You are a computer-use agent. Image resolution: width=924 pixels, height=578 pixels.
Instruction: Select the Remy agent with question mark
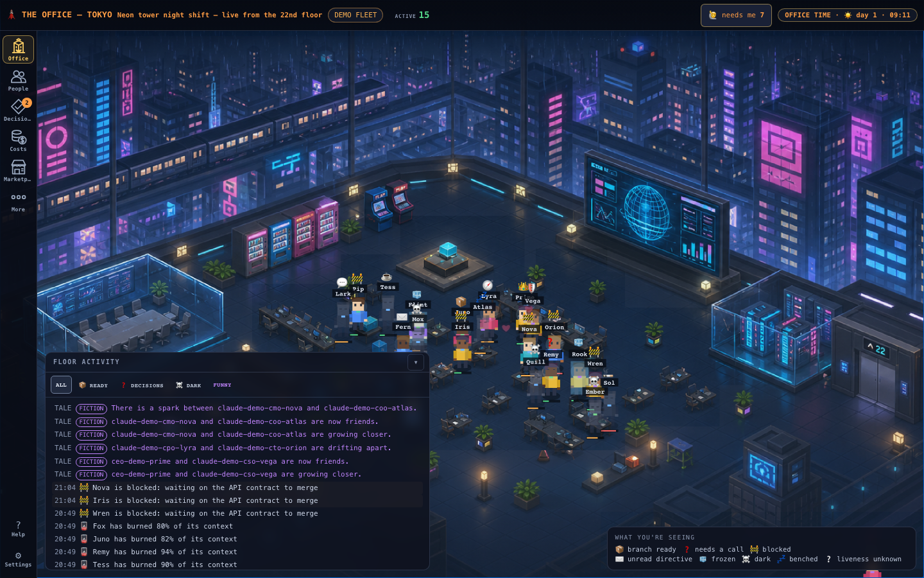pyautogui.click(x=551, y=355)
